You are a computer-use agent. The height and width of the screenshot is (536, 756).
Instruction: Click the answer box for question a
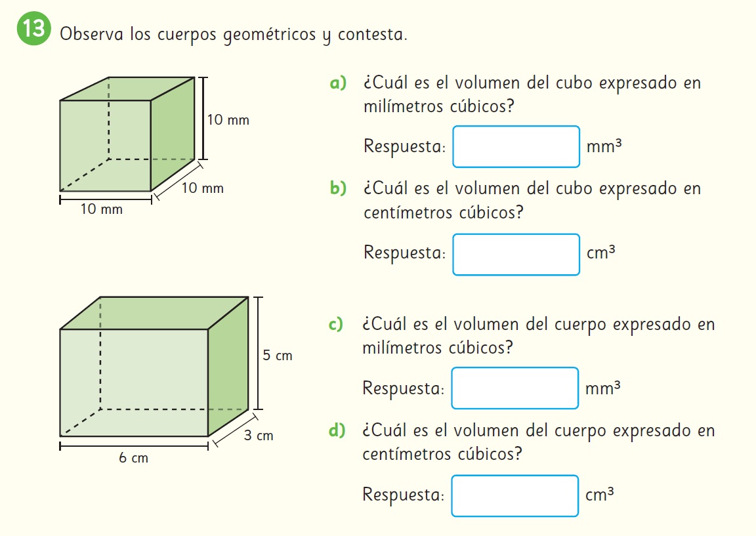pos(516,146)
